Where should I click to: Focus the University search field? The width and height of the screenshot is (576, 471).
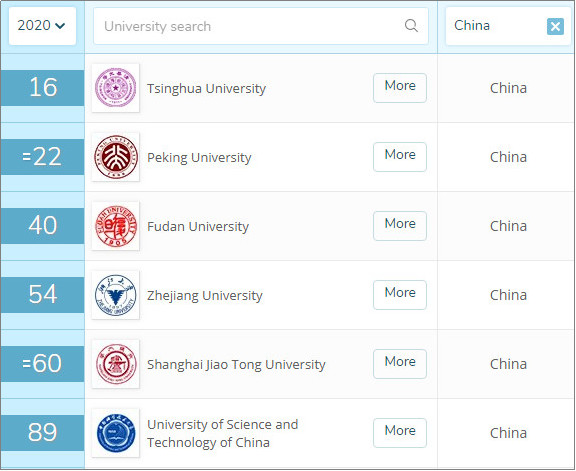(x=261, y=26)
